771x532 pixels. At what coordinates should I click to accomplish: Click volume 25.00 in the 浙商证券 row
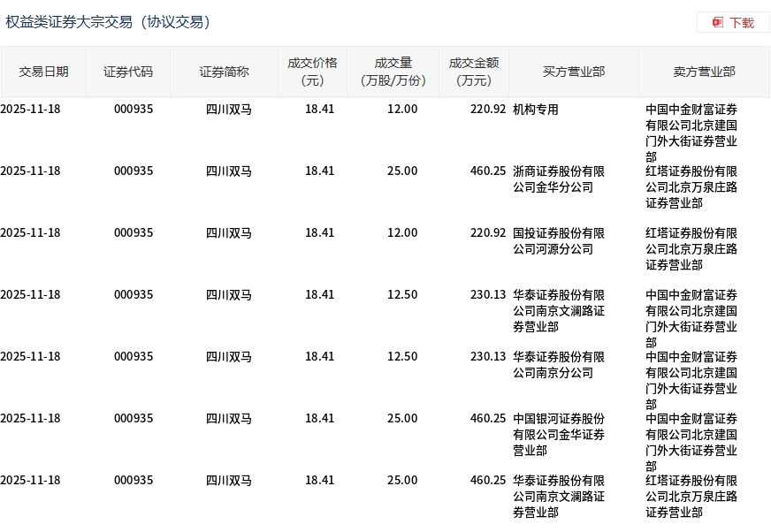(402, 171)
